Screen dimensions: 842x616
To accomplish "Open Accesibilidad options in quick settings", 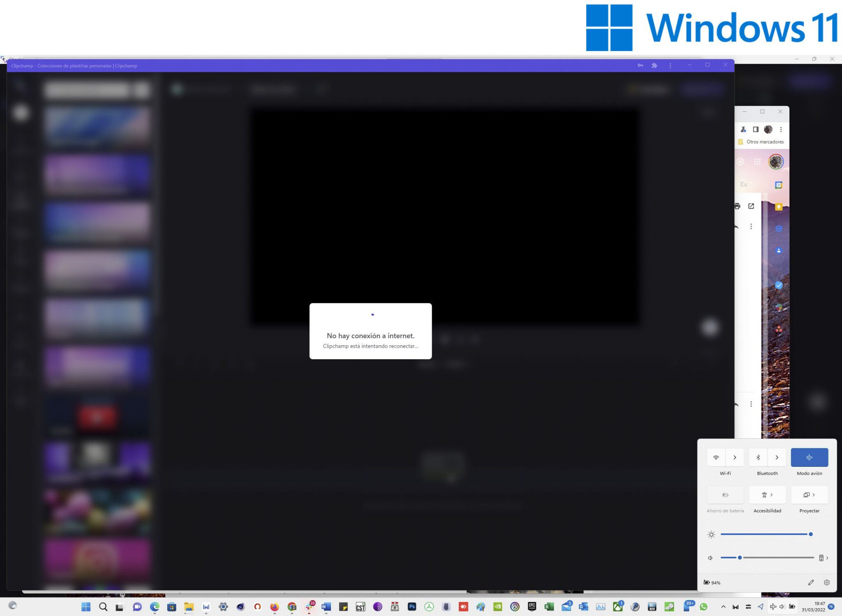I will pyautogui.click(x=767, y=495).
